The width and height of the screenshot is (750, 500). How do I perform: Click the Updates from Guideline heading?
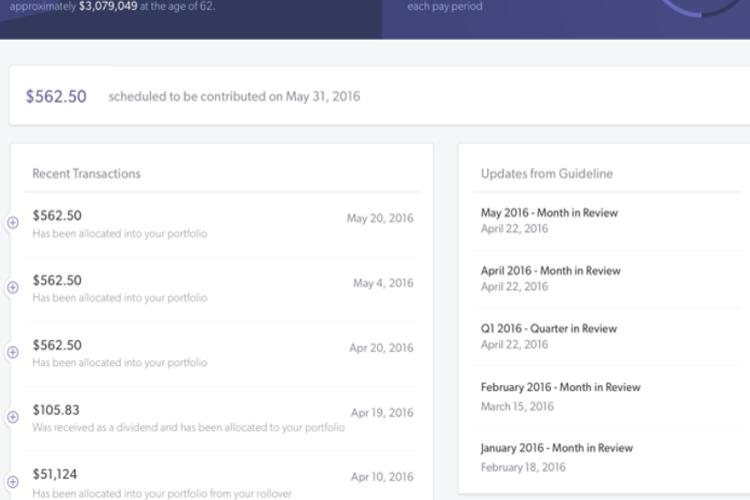547,174
